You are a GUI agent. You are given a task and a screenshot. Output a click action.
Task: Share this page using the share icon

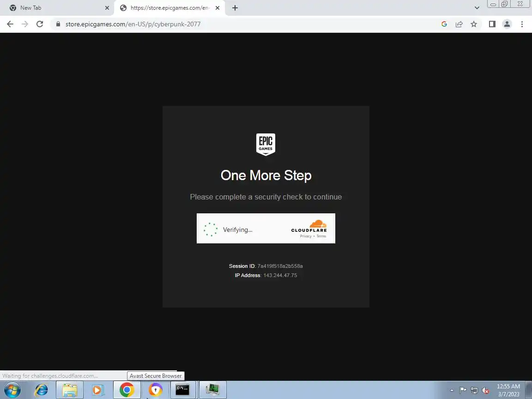(x=459, y=24)
